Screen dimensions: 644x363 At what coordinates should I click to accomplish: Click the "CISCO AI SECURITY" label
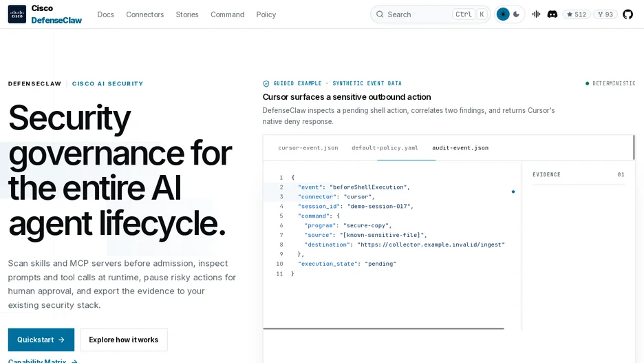point(107,83)
